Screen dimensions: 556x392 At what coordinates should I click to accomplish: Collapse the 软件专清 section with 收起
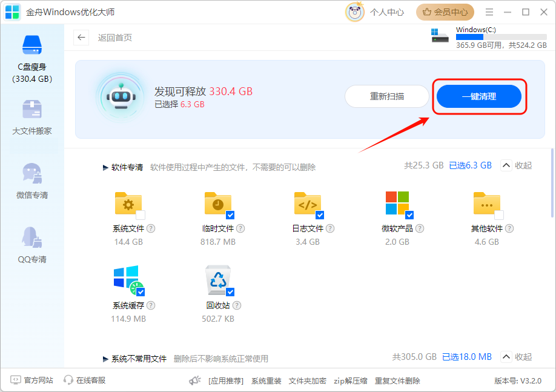pos(517,165)
